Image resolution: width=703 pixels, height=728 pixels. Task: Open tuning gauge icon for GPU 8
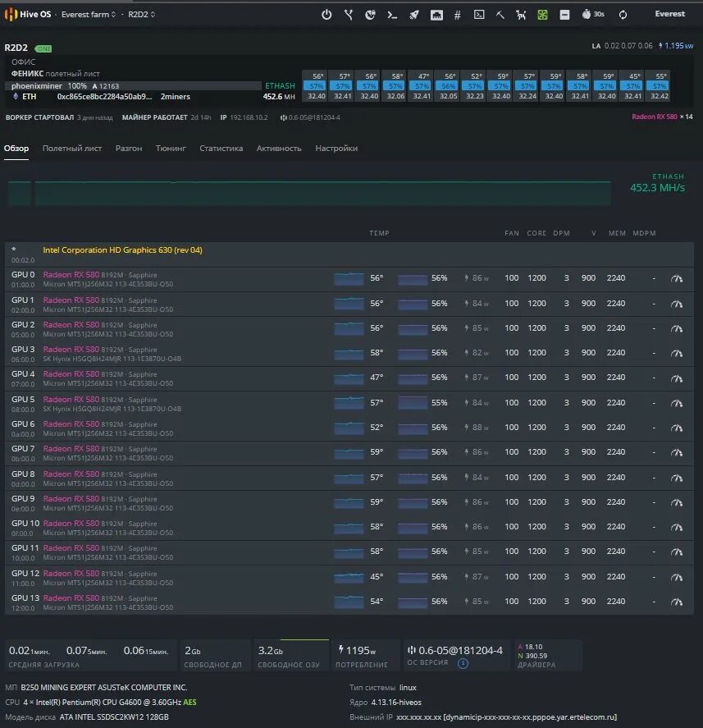click(677, 478)
